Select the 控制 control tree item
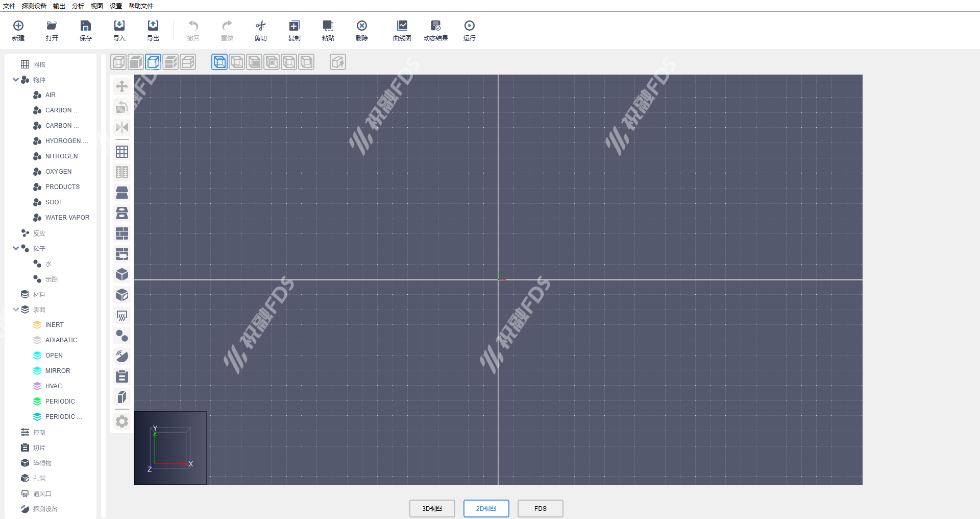Image resolution: width=980 pixels, height=519 pixels. point(33,432)
